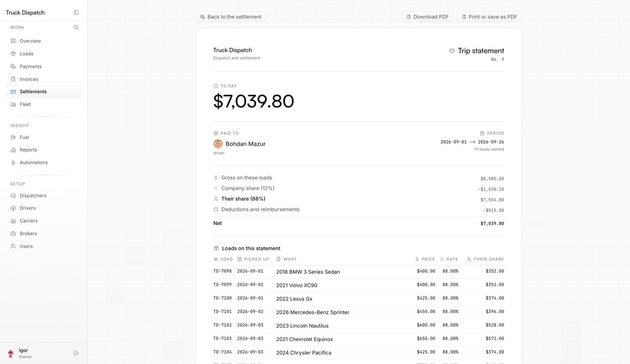Click the Fleet truck icon
The image size is (630, 364).
point(13,104)
